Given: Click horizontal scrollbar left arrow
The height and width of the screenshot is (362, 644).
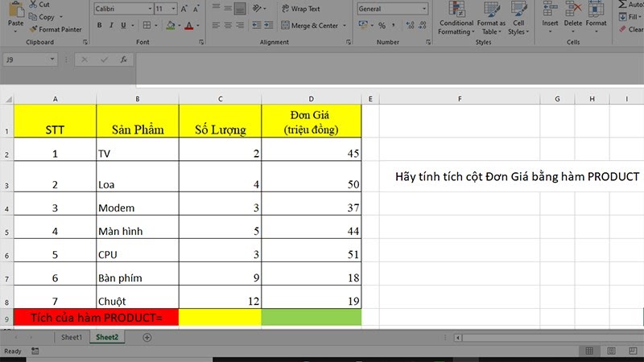Looking at the screenshot, I should (x=458, y=338).
